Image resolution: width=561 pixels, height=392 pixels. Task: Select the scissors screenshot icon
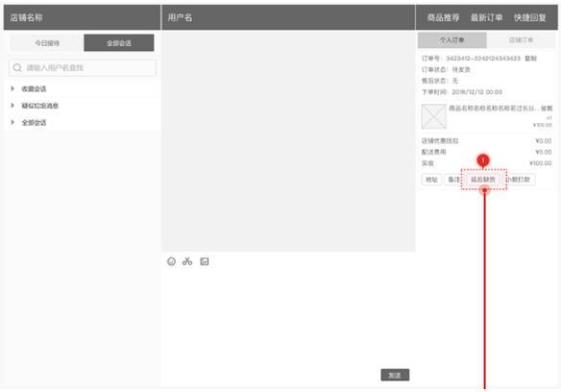tap(187, 261)
